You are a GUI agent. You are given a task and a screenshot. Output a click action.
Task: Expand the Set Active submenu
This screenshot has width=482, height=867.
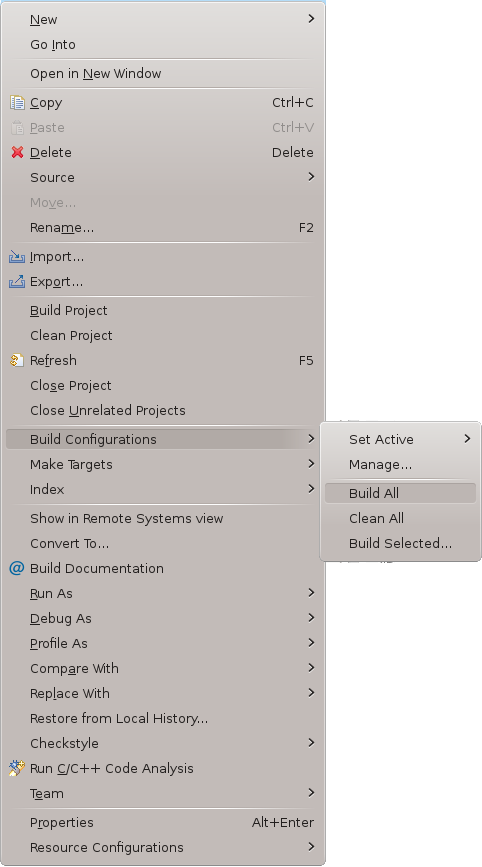click(x=400, y=439)
